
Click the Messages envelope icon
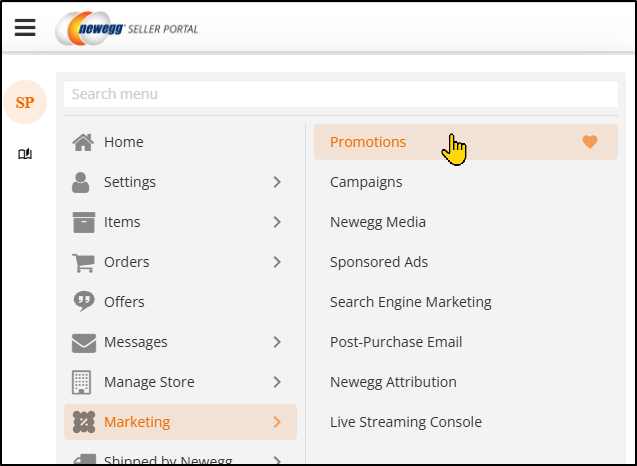pos(84,342)
